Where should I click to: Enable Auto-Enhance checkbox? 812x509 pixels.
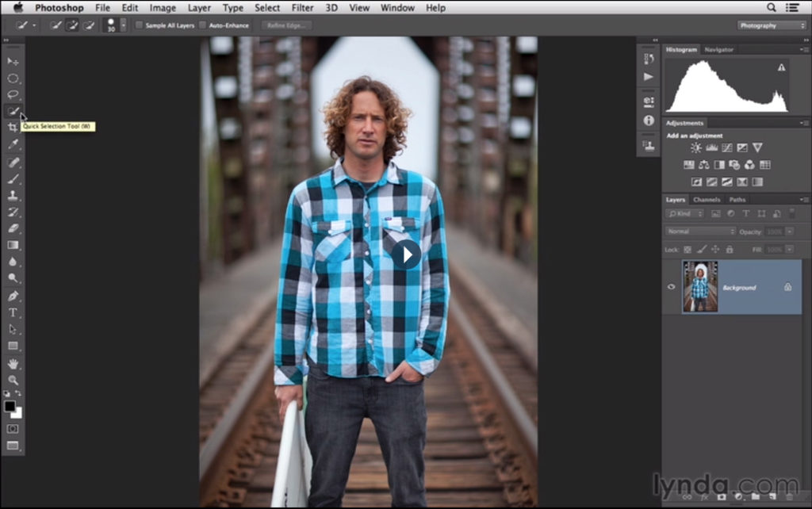tap(202, 25)
